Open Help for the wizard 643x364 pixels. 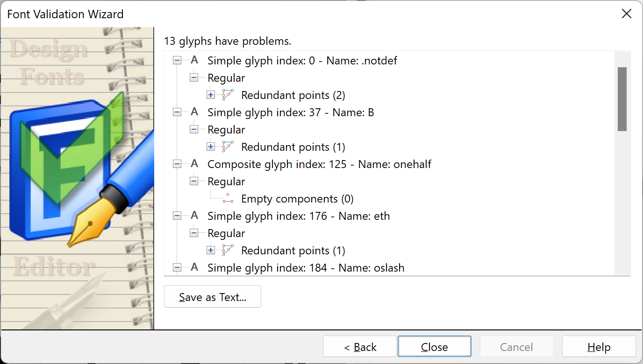(599, 347)
